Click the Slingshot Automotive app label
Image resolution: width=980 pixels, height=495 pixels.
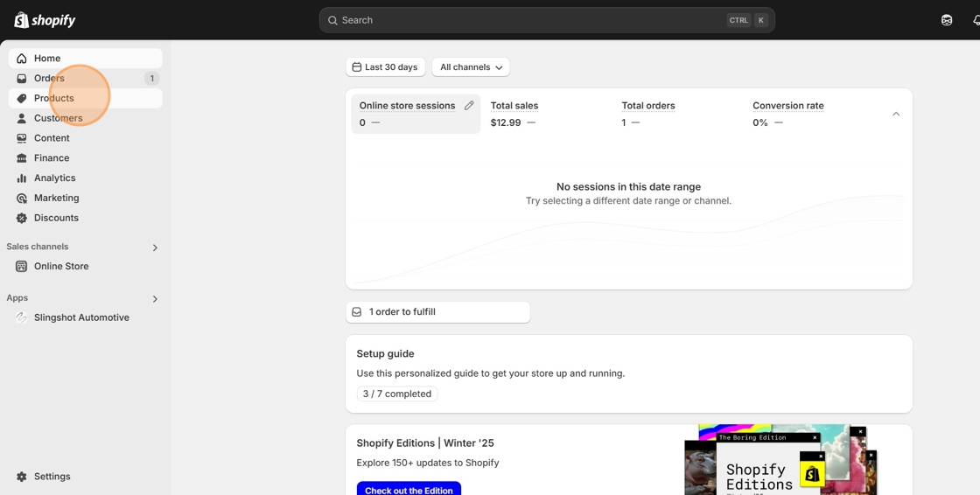[x=82, y=317]
